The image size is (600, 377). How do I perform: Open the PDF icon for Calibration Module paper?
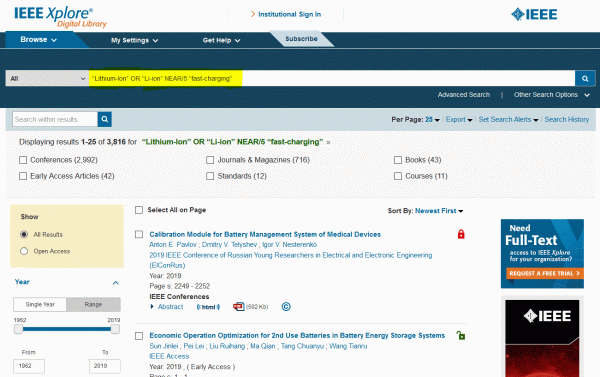click(x=238, y=307)
